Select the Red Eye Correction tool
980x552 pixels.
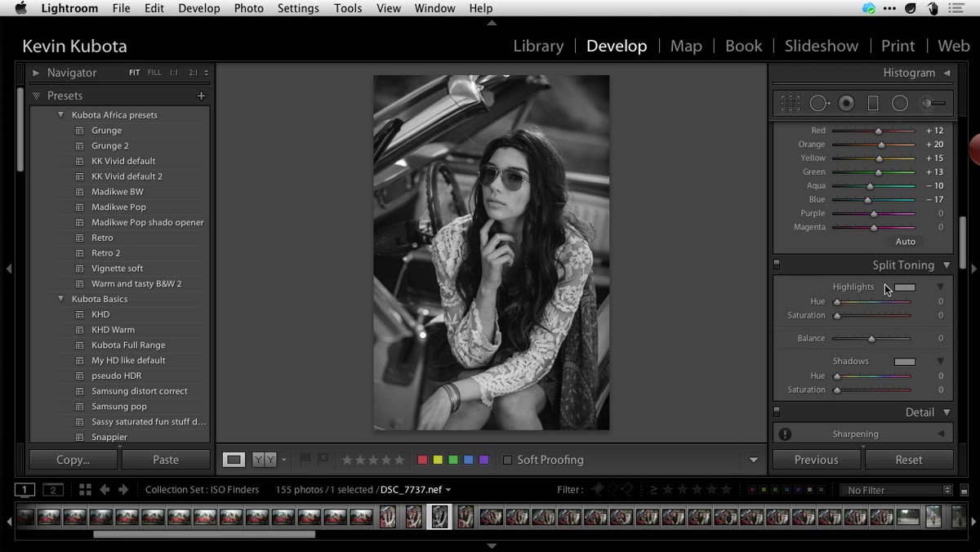click(x=847, y=103)
